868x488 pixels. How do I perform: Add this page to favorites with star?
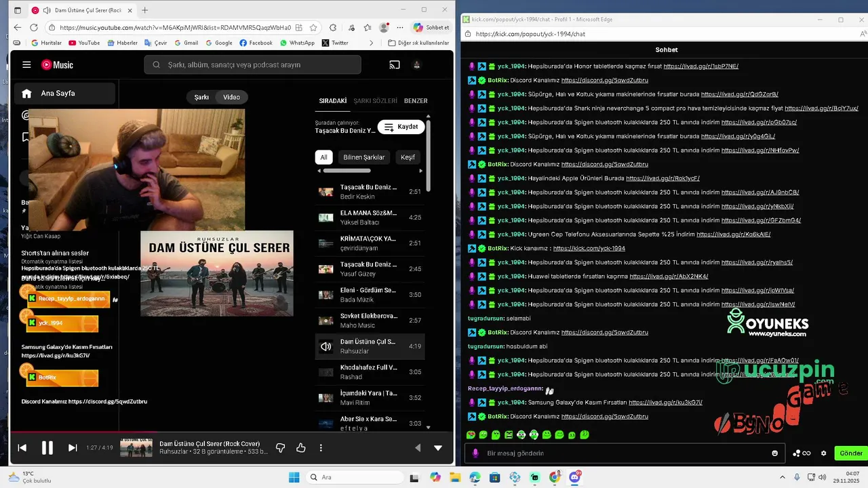[x=313, y=28]
